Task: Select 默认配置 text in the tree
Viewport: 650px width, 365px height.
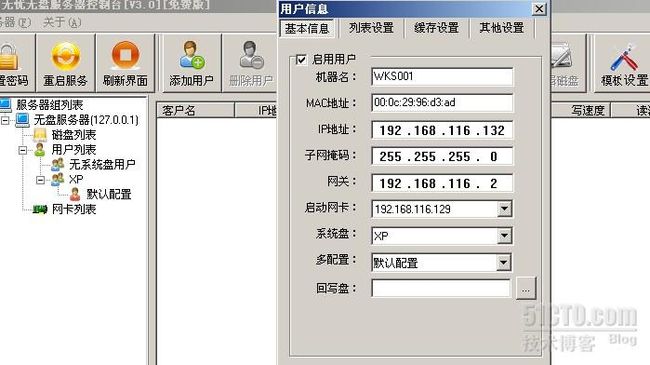Action: coord(109,194)
